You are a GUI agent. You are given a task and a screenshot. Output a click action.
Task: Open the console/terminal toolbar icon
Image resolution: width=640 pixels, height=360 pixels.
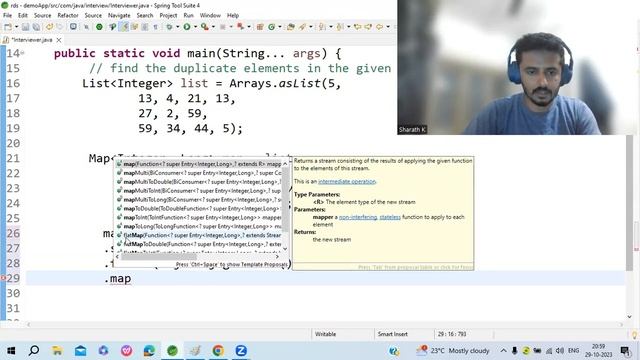pyautogui.click(x=73, y=27)
